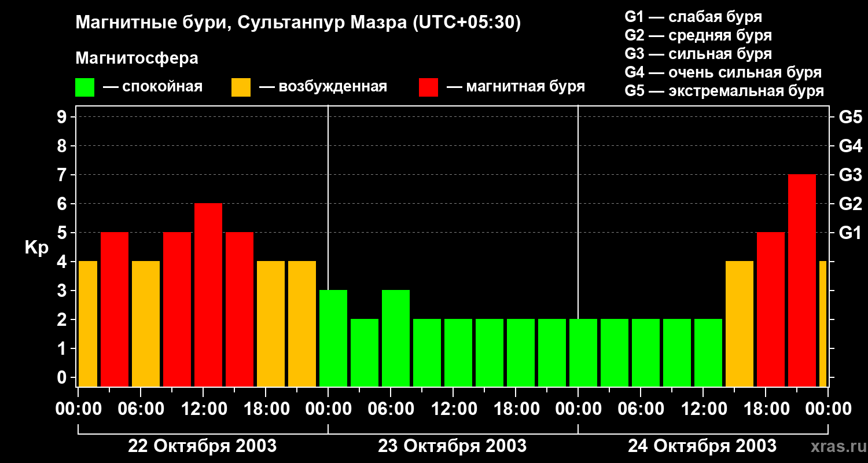Select the green Kp 3 bar crossing the 23 October midnight line
868x463 pixels.
333,339
